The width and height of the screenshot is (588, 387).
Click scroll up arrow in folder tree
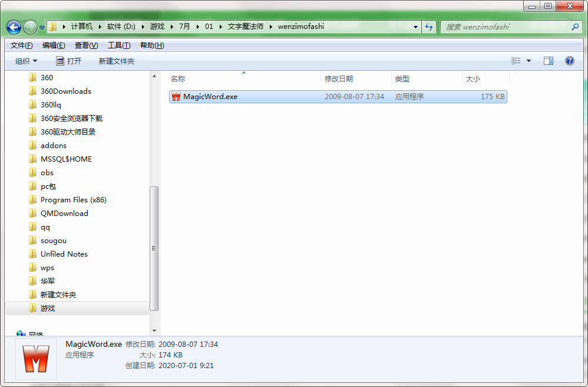(154, 76)
